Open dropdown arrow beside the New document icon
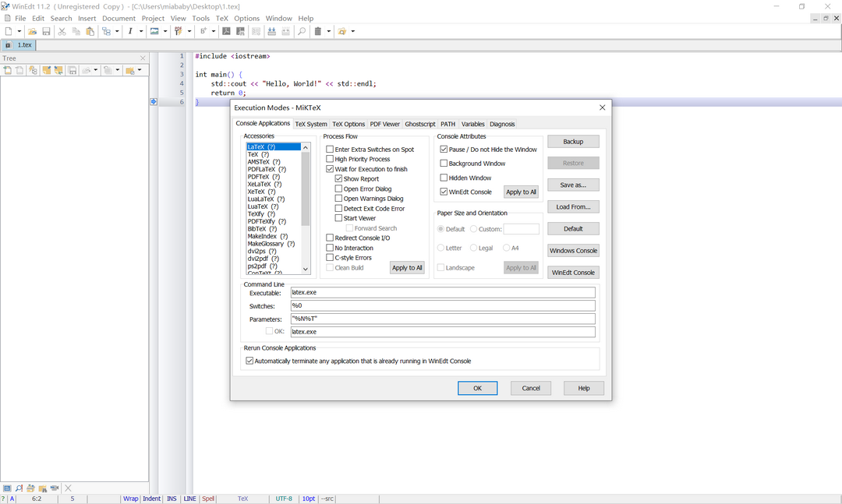The width and height of the screenshot is (842, 504). click(x=19, y=31)
